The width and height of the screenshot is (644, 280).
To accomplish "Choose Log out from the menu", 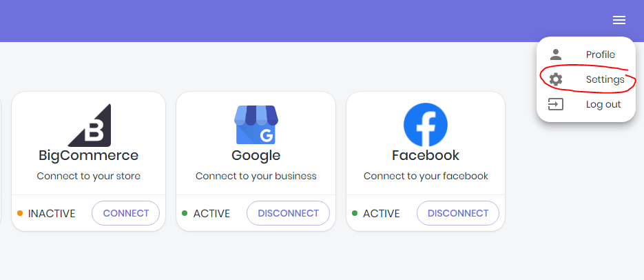I will point(603,104).
